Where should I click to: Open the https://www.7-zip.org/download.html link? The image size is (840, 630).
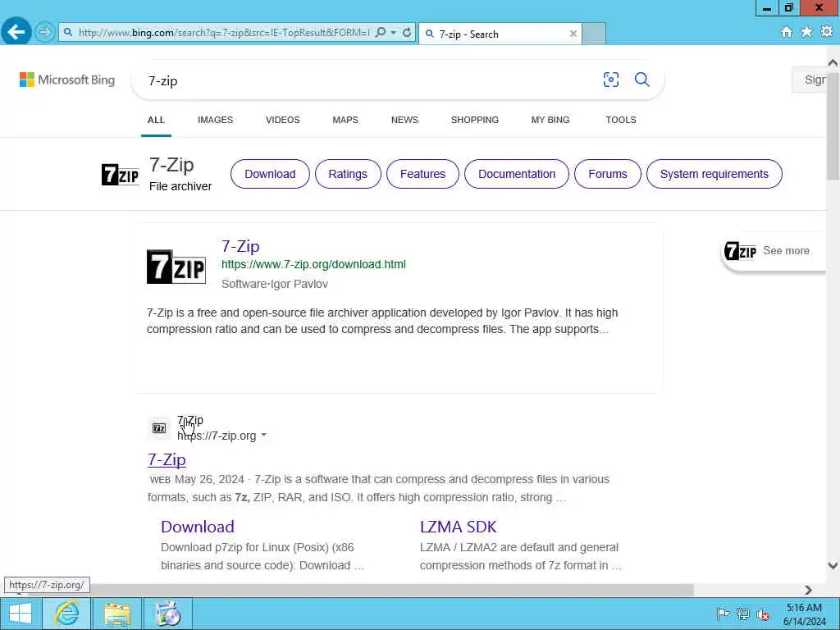[313, 265]
